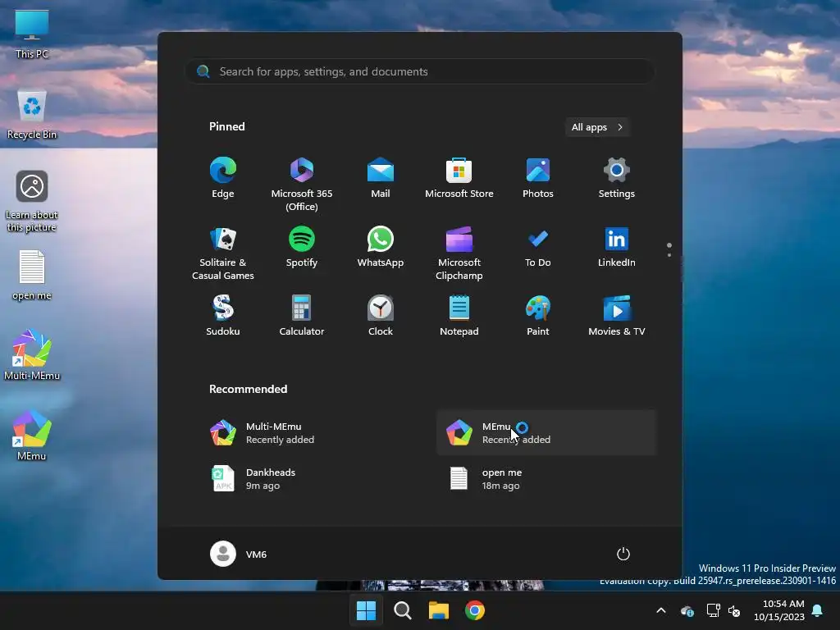840x630 pixels.
Task: Open the clock and date flyout
Action: click(779, 610)
